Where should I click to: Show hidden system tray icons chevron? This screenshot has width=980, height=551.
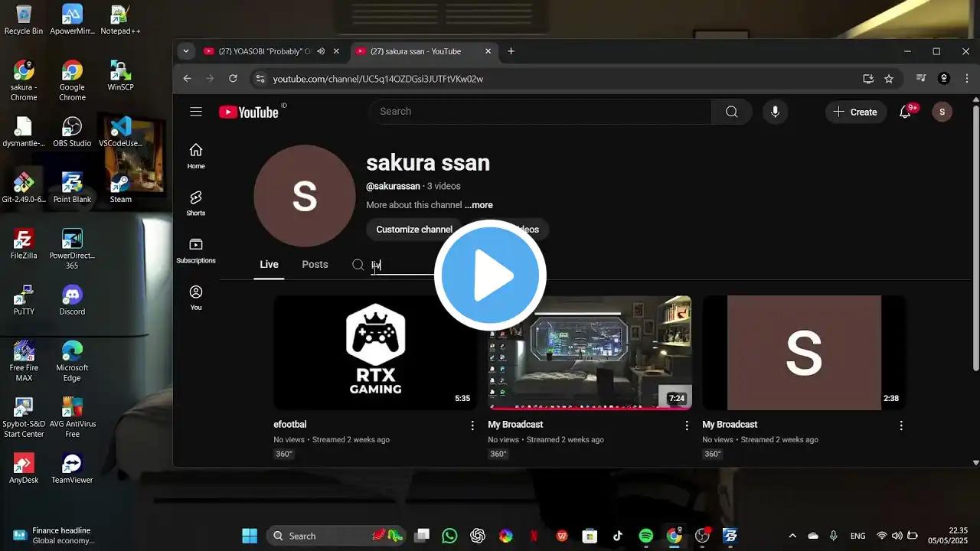pyautogui.click(x=792, y=536)
